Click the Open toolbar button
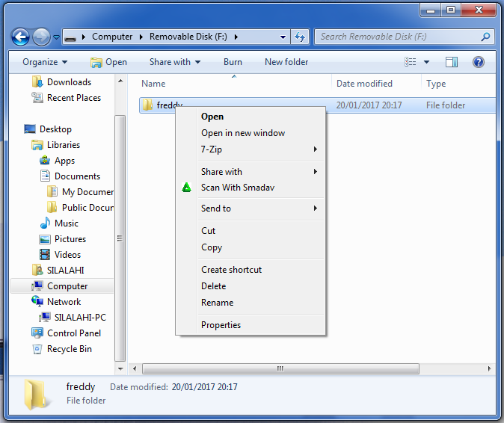The width and height of the screenshot is (504, 423). coord(108,62)
